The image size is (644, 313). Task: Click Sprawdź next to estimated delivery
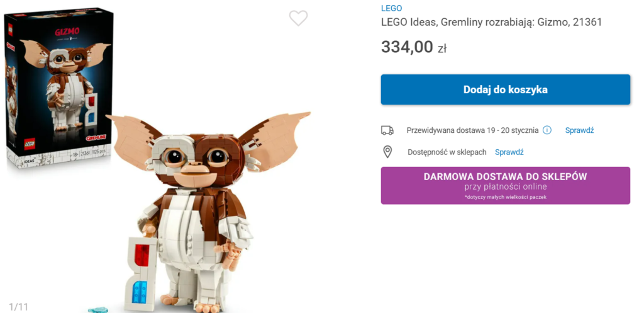[579, 130]
